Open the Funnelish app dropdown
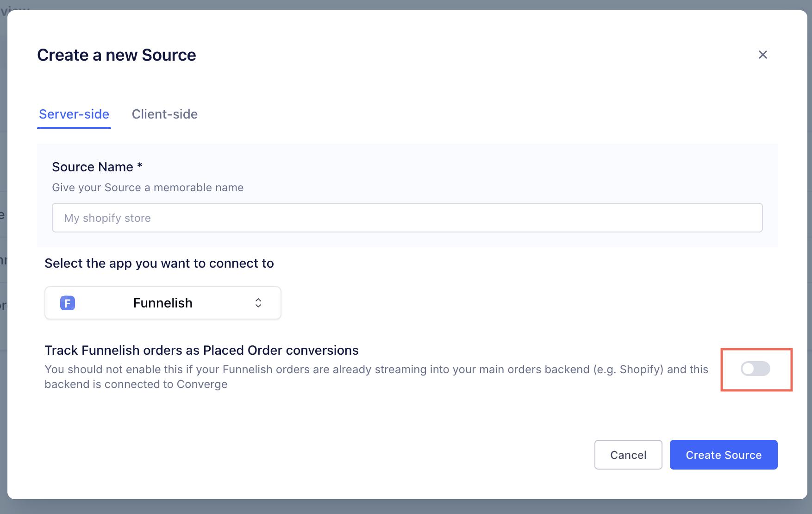The height and width of the screenshot is (514, 812). pos(163,303)
